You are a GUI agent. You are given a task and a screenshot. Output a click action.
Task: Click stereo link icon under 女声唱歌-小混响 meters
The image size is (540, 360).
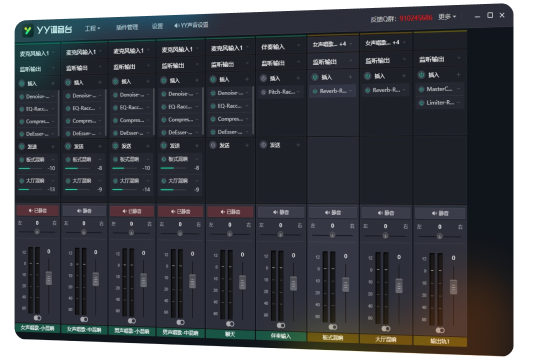[37, 318]
